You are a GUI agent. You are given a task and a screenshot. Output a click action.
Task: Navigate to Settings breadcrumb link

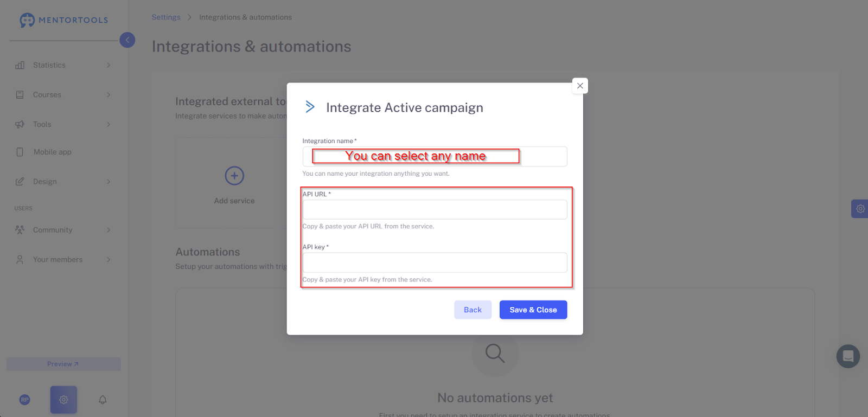point(166,17)
